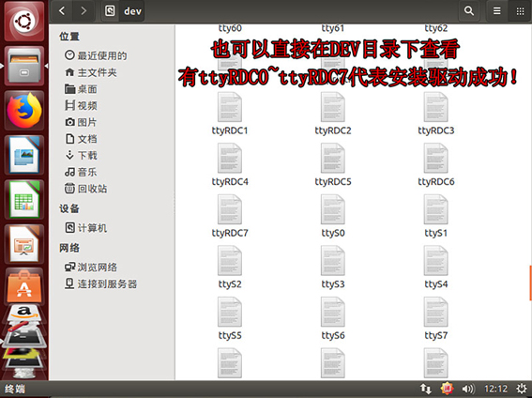
Task: Switch to grid view icon
Action: tap(520, 11)
